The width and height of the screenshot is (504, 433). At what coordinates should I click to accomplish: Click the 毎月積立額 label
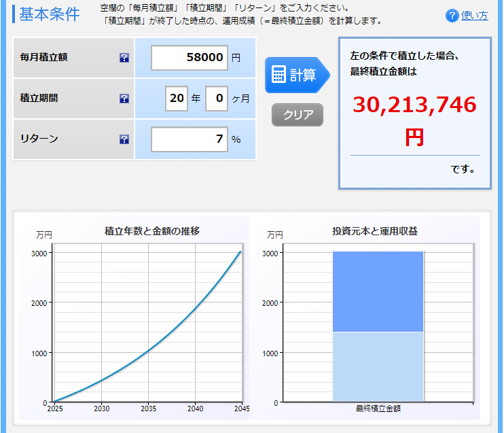43,57
